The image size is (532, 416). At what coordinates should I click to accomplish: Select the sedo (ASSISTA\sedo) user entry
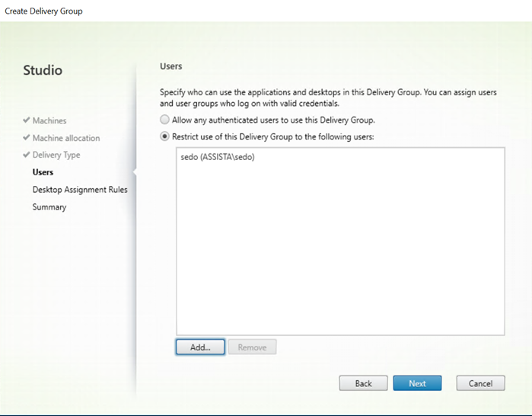point(218,157)
